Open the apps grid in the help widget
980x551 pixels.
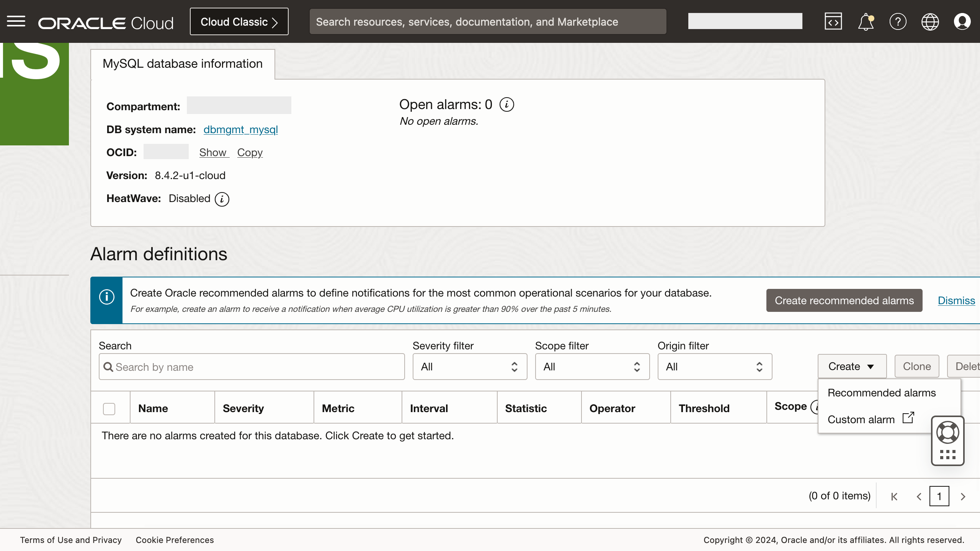947,455
